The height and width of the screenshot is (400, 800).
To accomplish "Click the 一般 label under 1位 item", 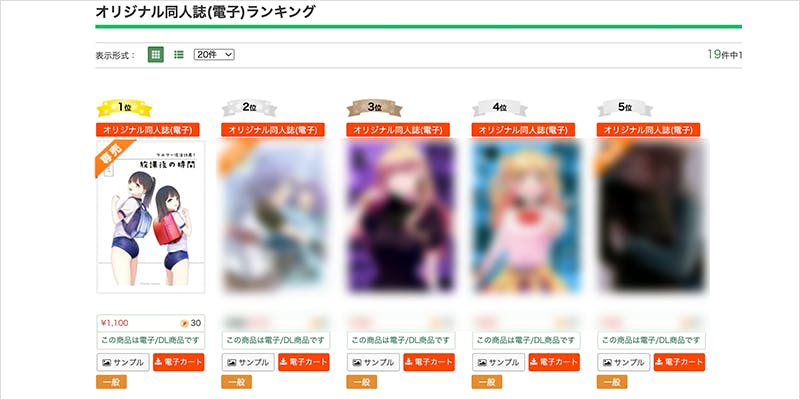I will pos(111,382).
